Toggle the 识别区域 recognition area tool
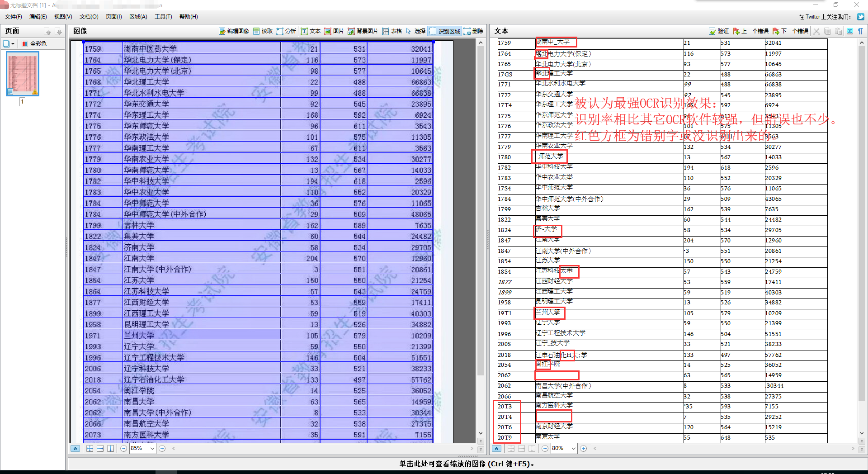Viewport: 868px width, 474px height. 445,31
